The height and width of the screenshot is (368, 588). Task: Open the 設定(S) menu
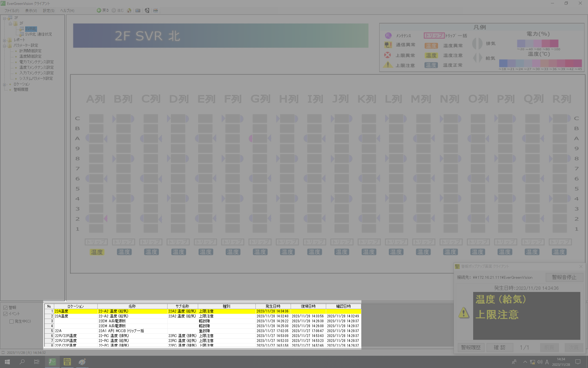49,10
